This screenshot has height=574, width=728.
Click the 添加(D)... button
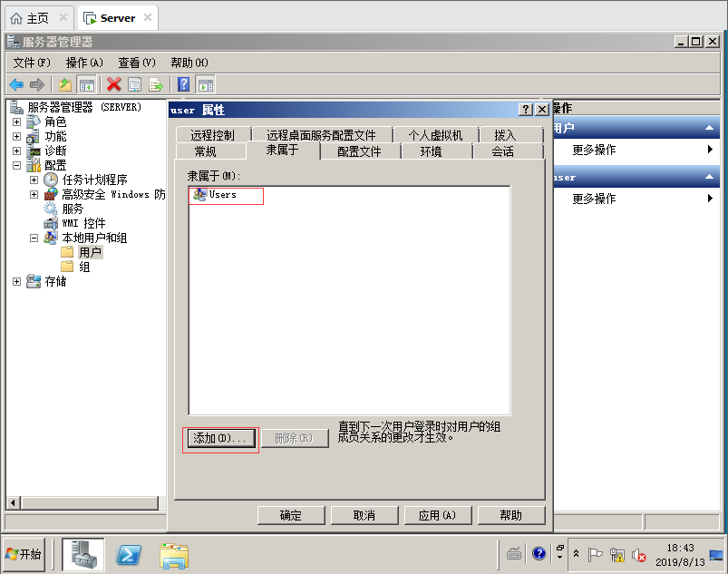tap(220, 439)
